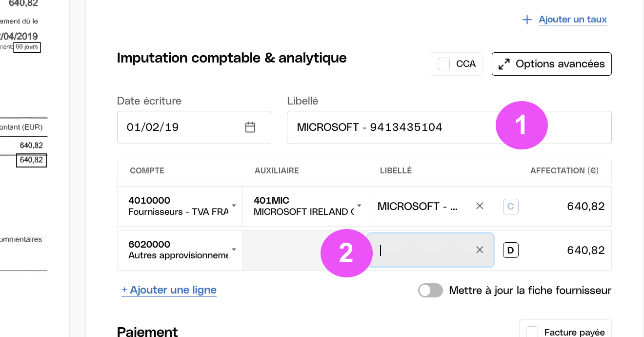
Task: Click the pink step 2 marker
Action: (346, 253)
